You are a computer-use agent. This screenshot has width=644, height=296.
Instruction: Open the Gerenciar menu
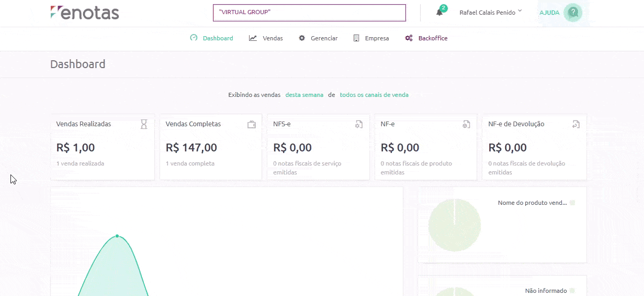(x=318, y=38)
